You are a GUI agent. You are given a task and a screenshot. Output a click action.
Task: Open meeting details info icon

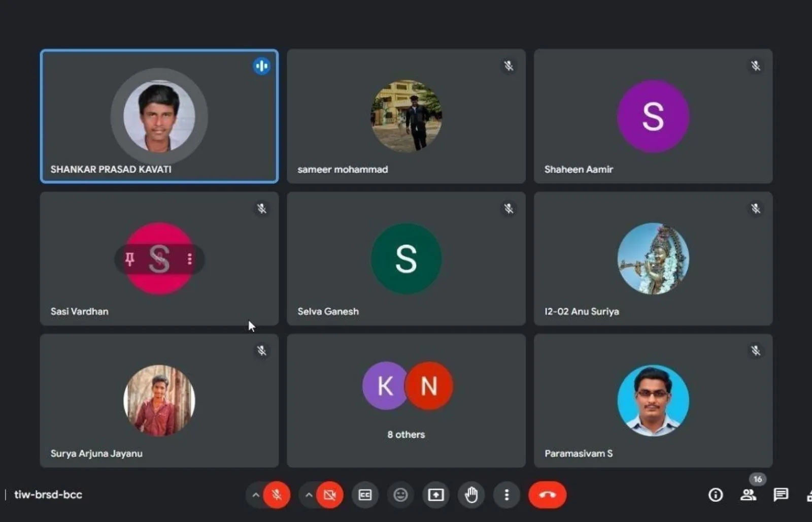point(716,495)
